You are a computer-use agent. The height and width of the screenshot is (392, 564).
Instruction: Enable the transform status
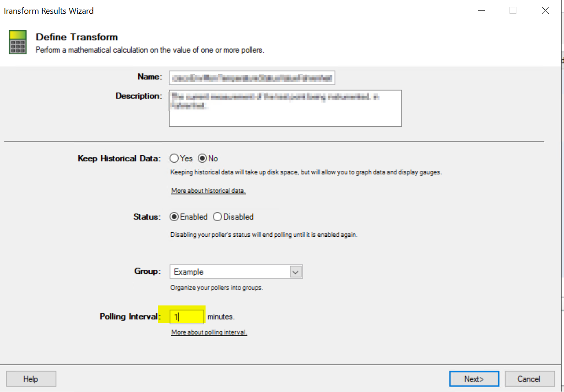point(174,217)
